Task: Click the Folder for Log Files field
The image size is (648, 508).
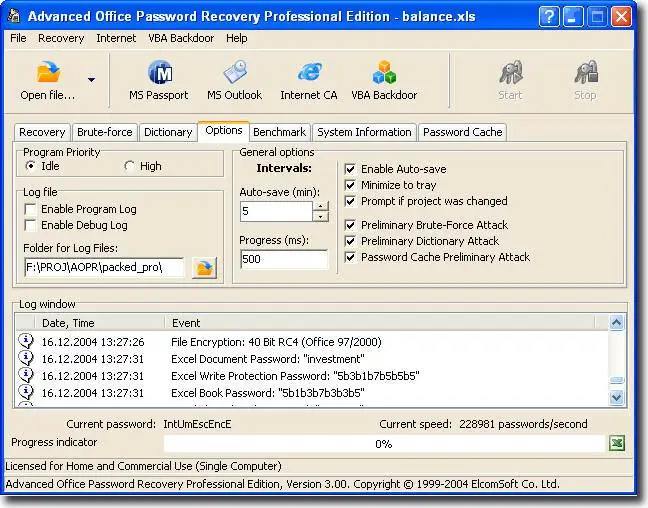Action: [104, 267]
